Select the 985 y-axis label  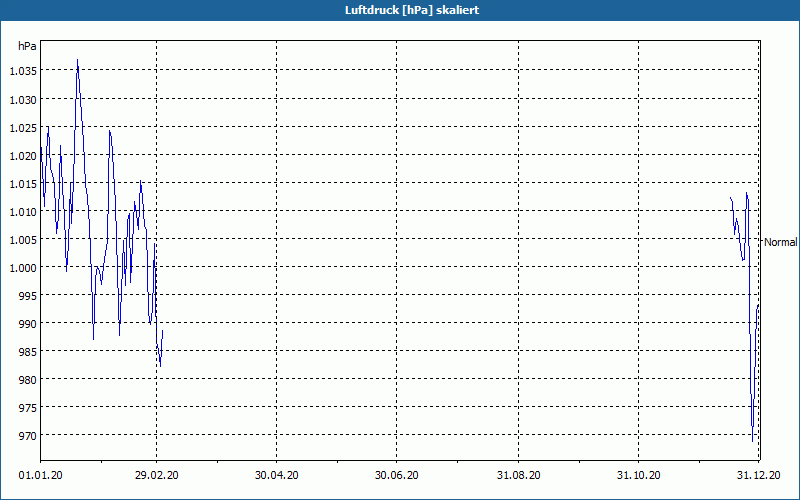pos(28,351)
